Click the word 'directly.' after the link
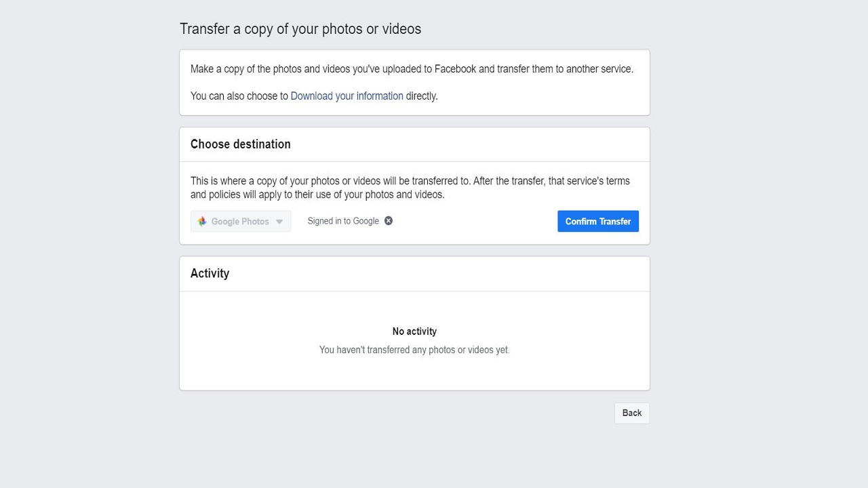 [x=422, y=96]
